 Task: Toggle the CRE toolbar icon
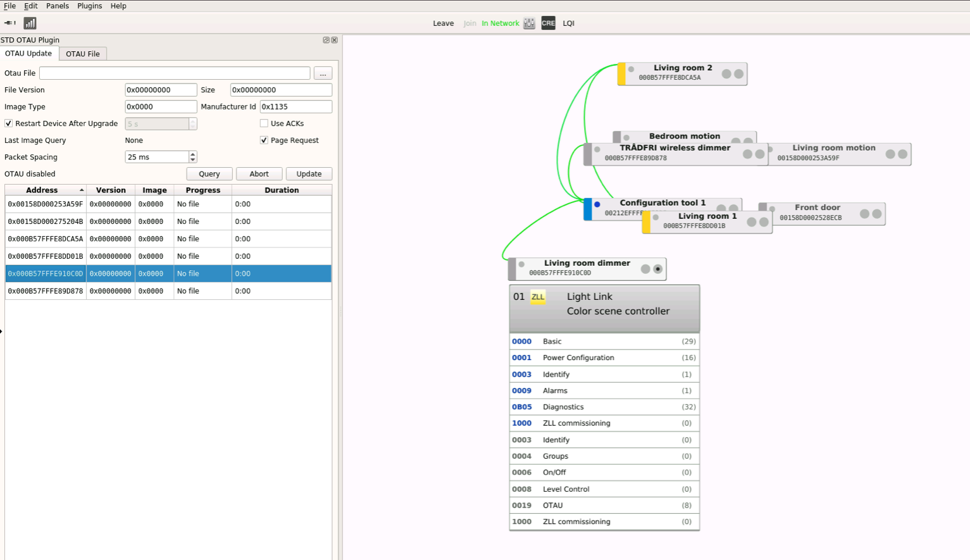[x=548, y=23]
